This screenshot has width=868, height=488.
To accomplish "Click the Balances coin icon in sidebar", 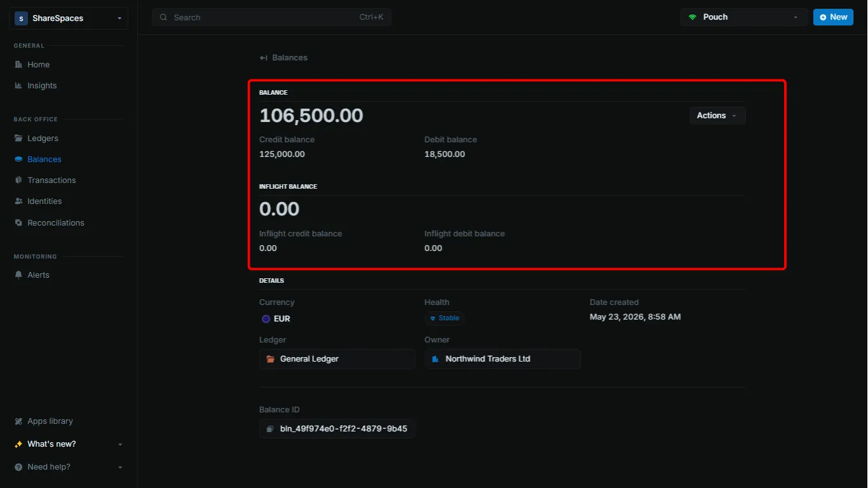I will pos(18,159).
